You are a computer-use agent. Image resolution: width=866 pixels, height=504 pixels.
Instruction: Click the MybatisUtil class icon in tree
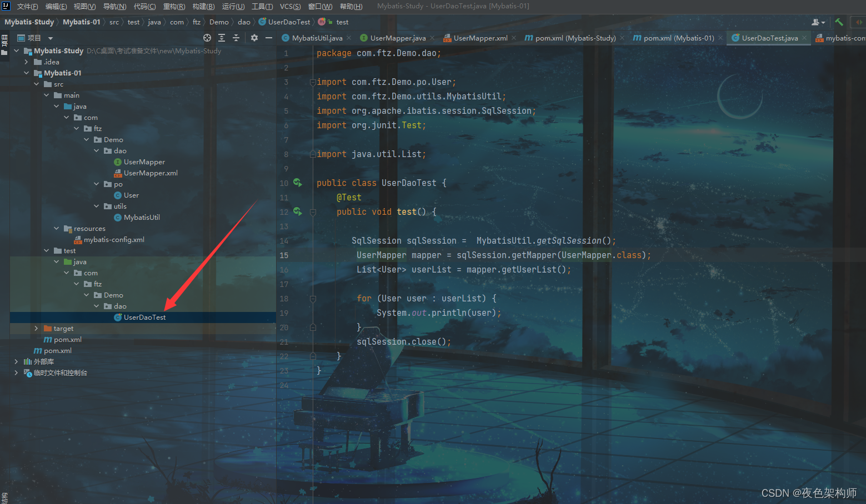pyautogui.click(x=118, y=218)
